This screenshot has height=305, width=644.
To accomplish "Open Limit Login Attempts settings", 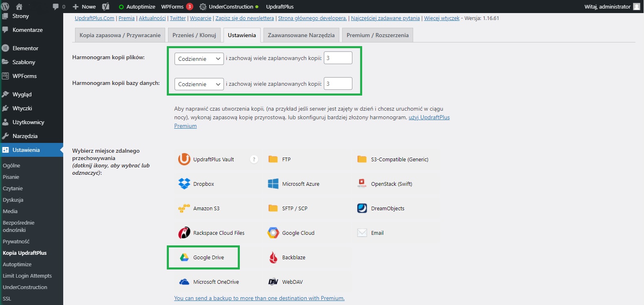I will tap(27, 276).
